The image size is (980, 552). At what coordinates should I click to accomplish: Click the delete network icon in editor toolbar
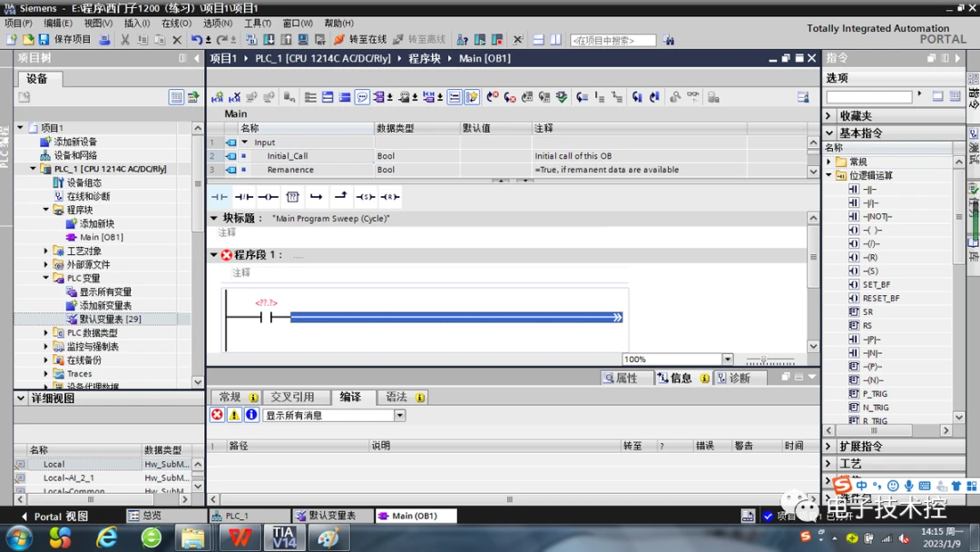[234, 97]
